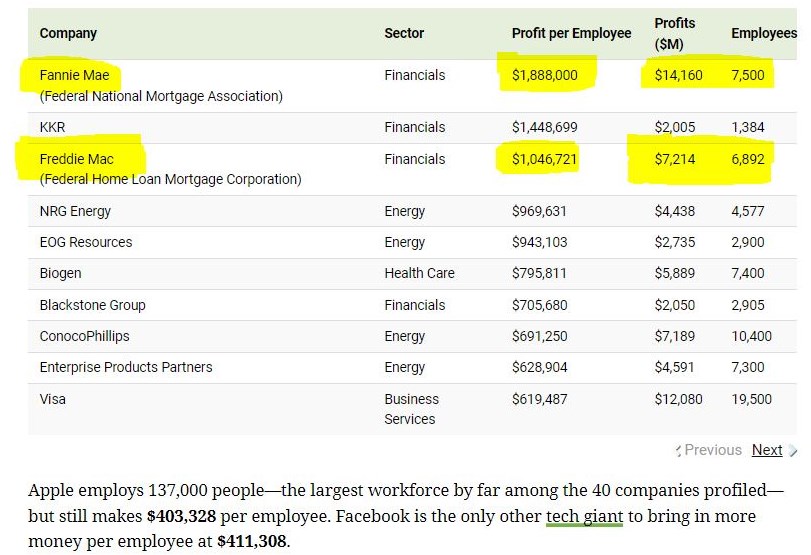This screenshot has height=555, width=811.
Task: Click the Previous pagination link
Action: tap(713, 450)
